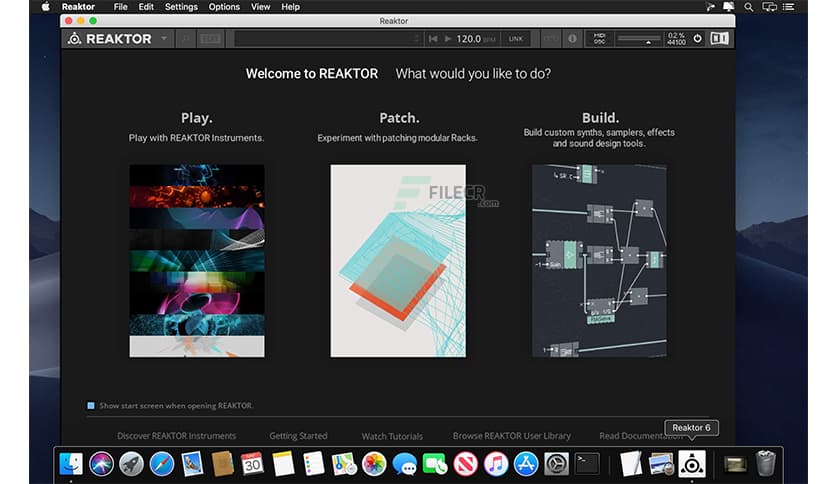
Task: Open Photos from the dock
Action: [x=374, y=464]
